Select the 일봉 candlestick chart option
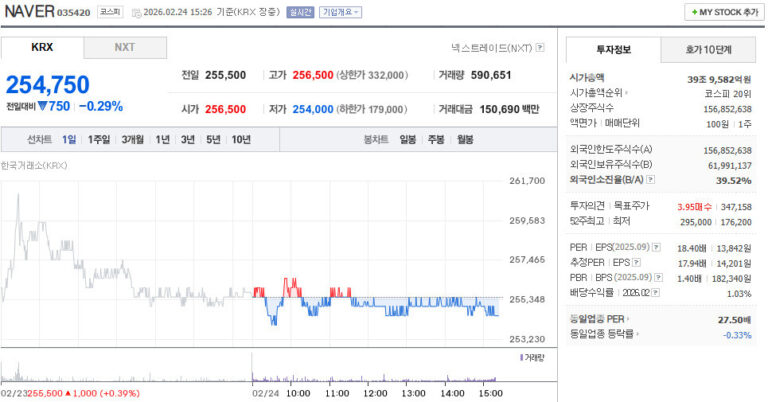 click(x=408, y=139)
